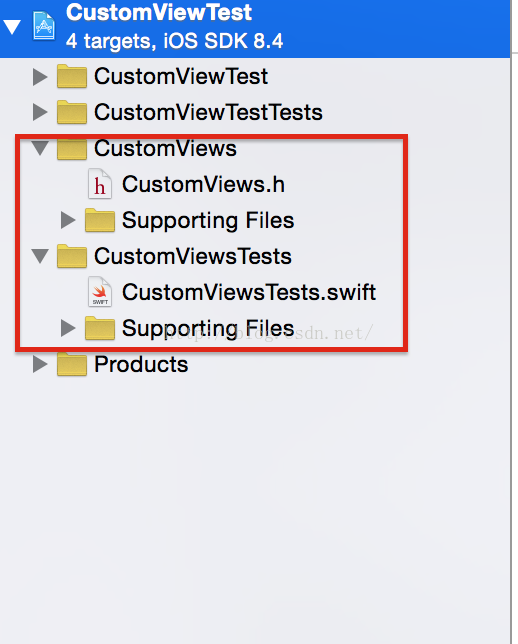Viewport: 518px width, 644px height.
Task: Click the CustomViews group folder icon
Action: pos(72,148)
